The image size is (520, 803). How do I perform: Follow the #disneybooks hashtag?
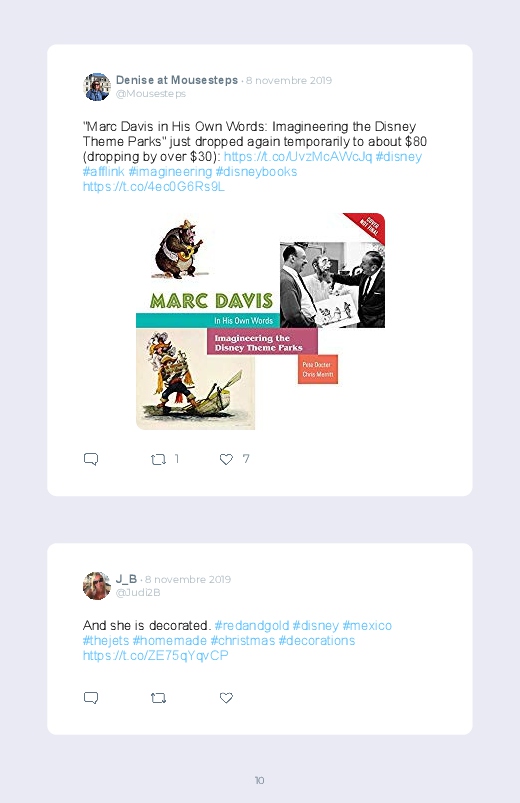pos(256,172)
